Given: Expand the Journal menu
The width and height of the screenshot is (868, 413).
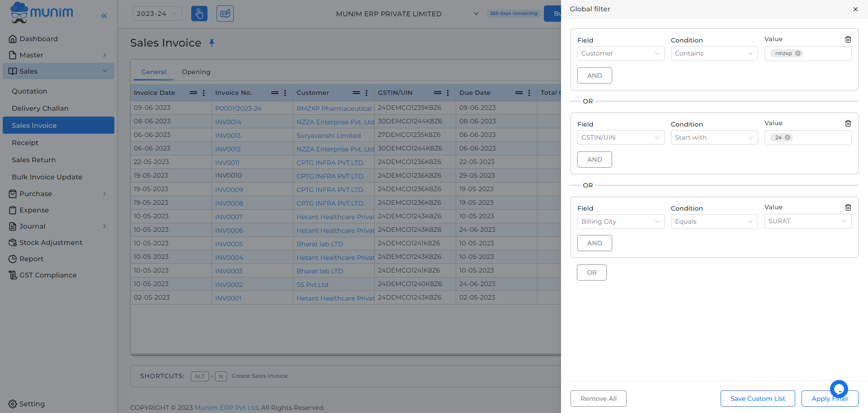Looking at the screenshot, I should tap(58, 226).
